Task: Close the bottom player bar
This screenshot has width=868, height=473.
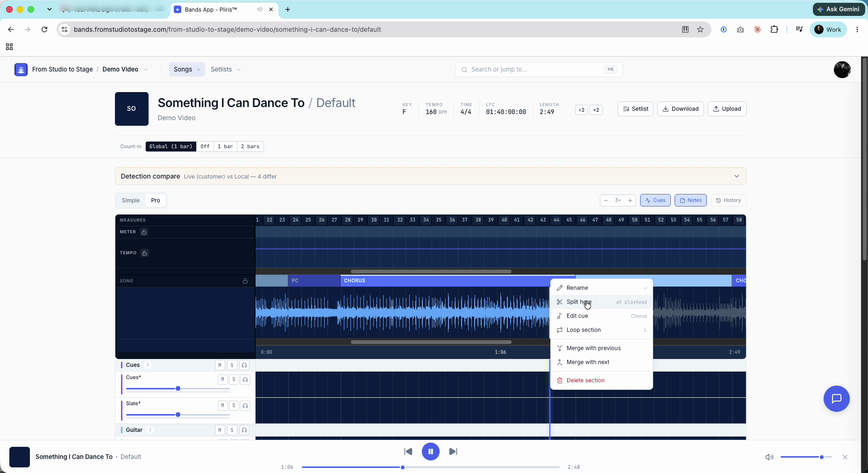Action: pyautogui.click(x=845, y=457)
